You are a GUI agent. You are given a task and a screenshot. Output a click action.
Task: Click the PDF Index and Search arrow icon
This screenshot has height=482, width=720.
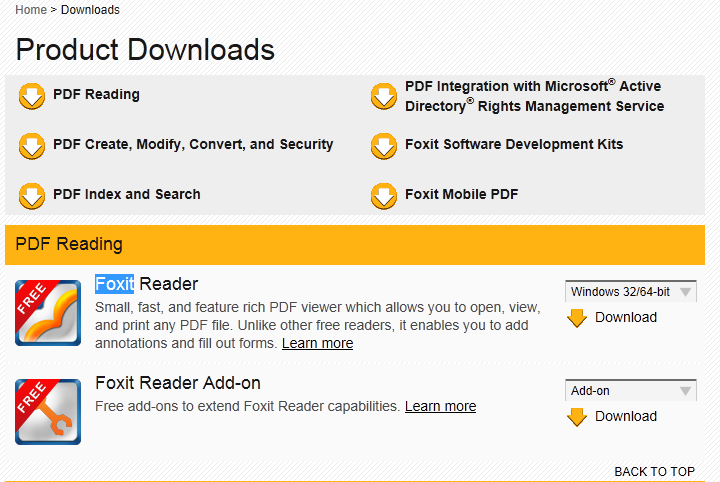click(32, 195)
